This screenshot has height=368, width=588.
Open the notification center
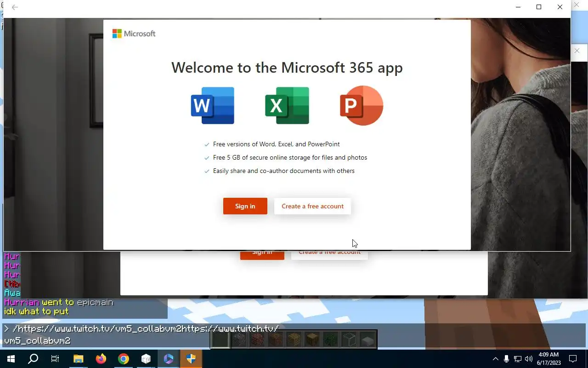(x=573, y=359)
